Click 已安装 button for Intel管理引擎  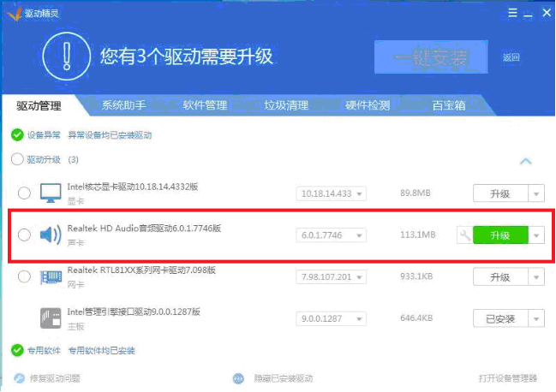pos(500,318)
